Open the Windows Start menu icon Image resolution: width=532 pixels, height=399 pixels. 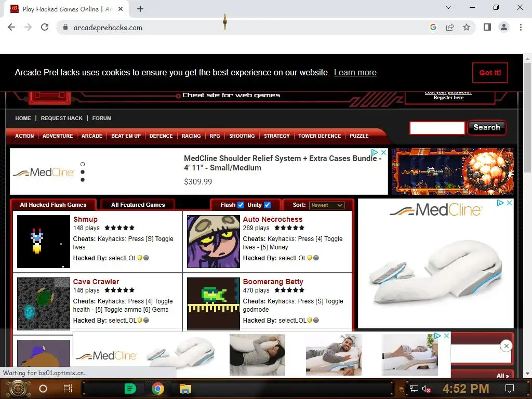[x=17, y=389]
